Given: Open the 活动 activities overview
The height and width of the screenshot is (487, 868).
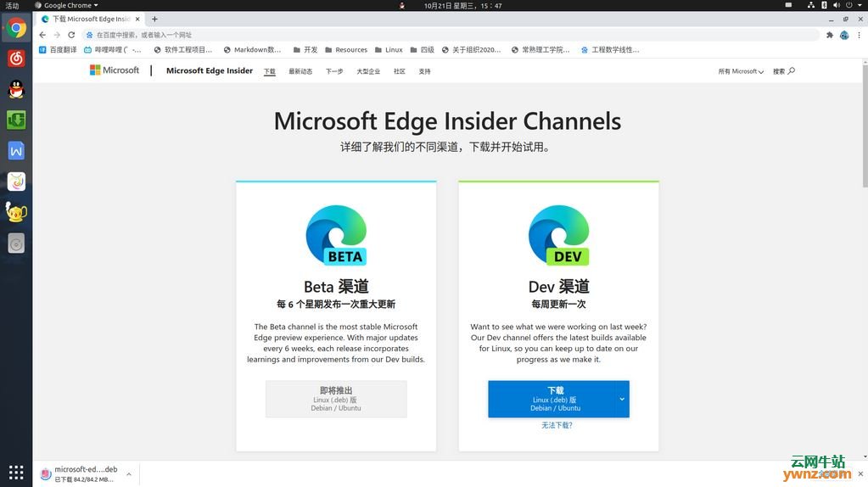Looking at the screenshot, I should [x=12, y=5].
